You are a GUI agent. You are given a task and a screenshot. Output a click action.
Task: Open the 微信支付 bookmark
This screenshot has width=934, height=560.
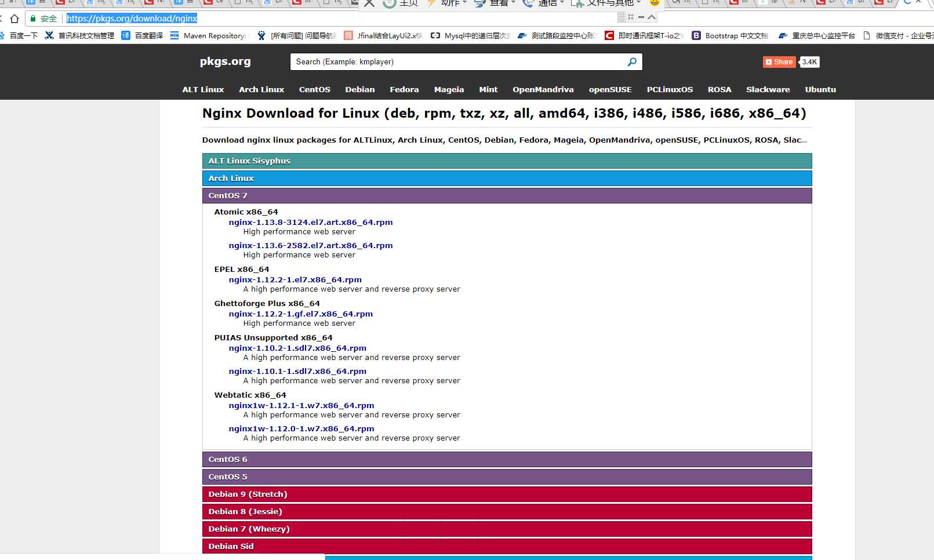[899, 35]
